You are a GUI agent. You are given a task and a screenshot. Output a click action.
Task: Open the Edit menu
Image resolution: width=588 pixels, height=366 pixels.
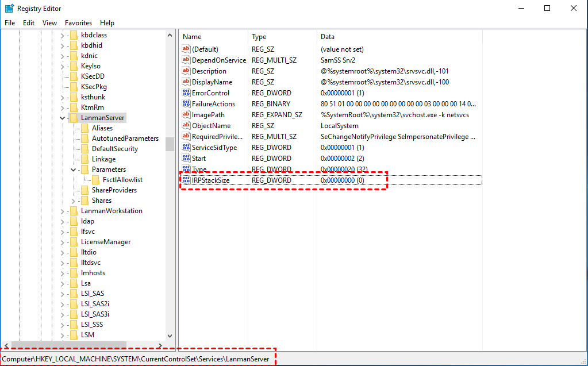[29, 23]
